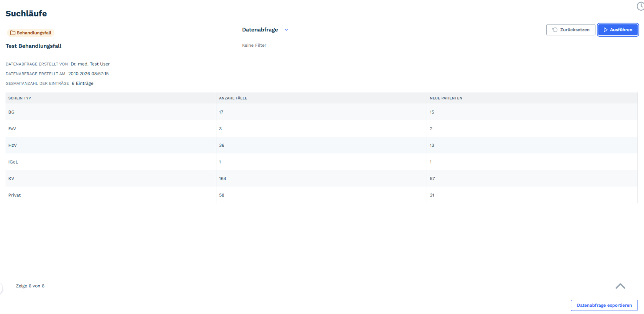This screenshot has width=644, height=314.
Task: Click the folder icon in Behandlungsfall tag
Action: pos(13,33)
